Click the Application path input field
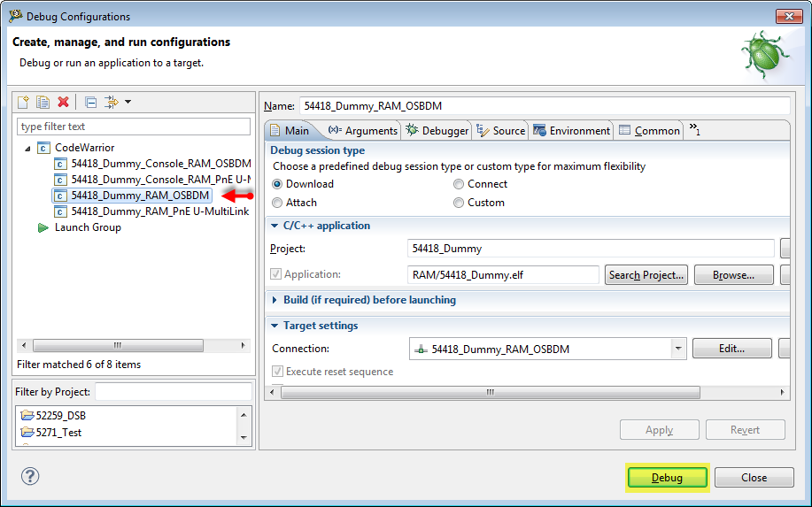This screenshot has width=812, height=507. 503,274
